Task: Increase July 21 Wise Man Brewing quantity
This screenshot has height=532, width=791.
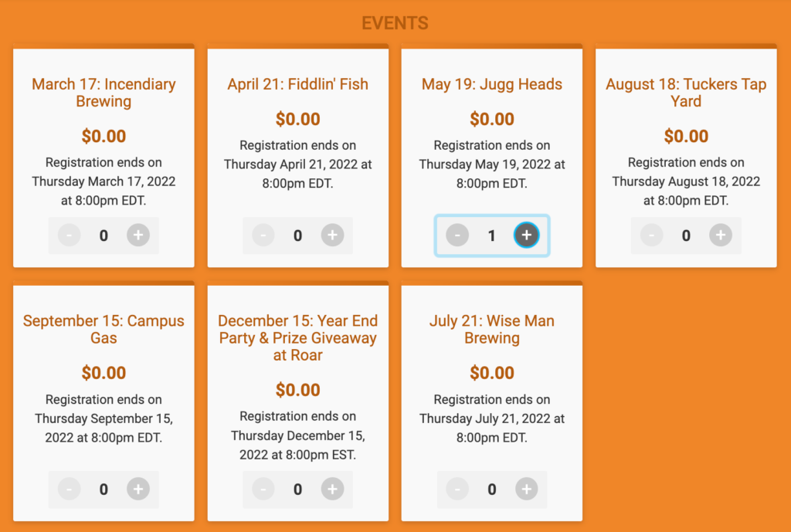Action: tap(527, 489)
